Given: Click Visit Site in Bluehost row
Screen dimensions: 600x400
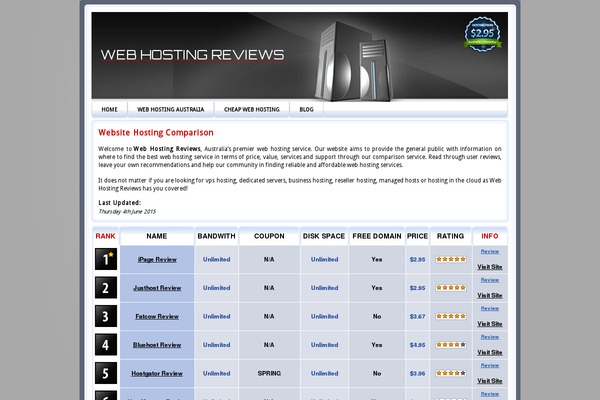Looking at the screenshot, I should tap(490, 353).
